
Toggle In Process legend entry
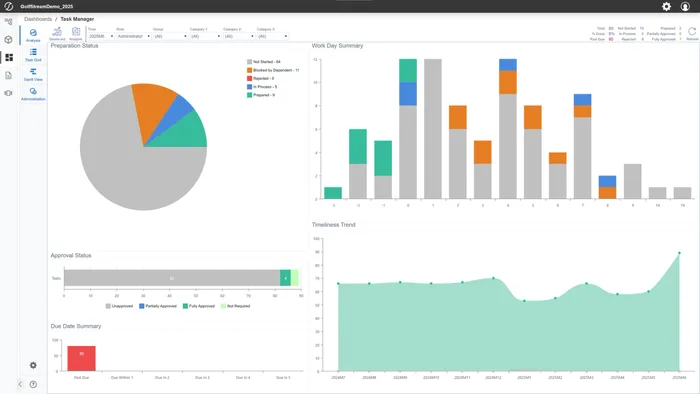pos(262,87)
